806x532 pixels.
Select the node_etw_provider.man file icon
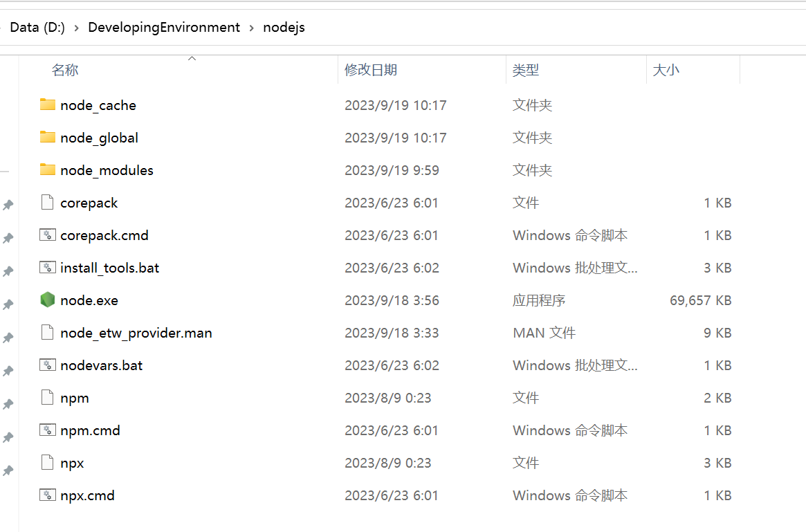pyautogui.click(x=47, y=333)
